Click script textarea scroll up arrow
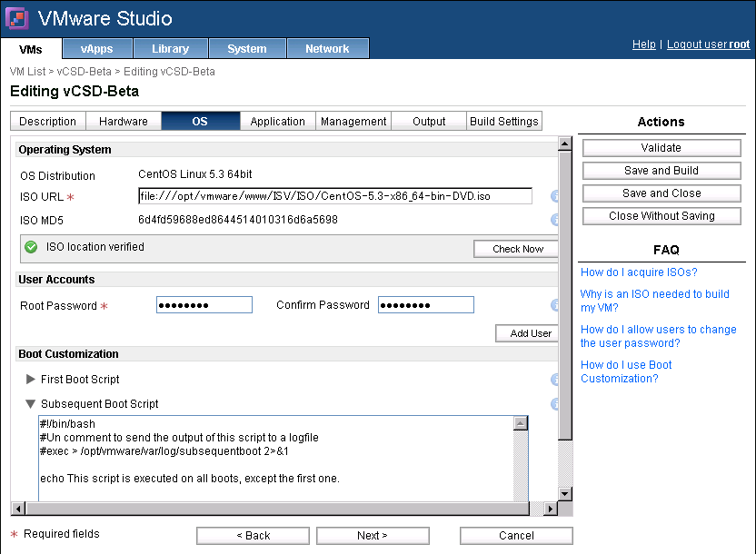Image resolution: width=756 pixels, height=554 pixels. pyautogui.click(x=521, y=423)
